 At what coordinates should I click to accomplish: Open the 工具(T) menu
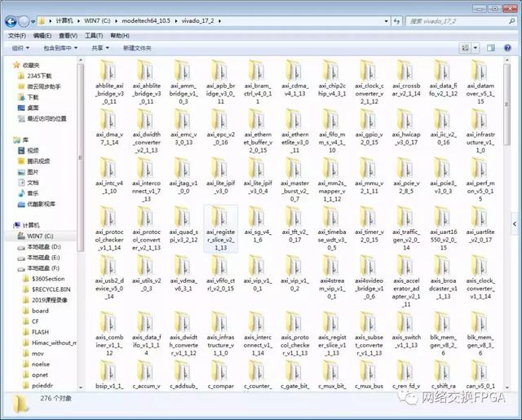click(x=94, y=36)
